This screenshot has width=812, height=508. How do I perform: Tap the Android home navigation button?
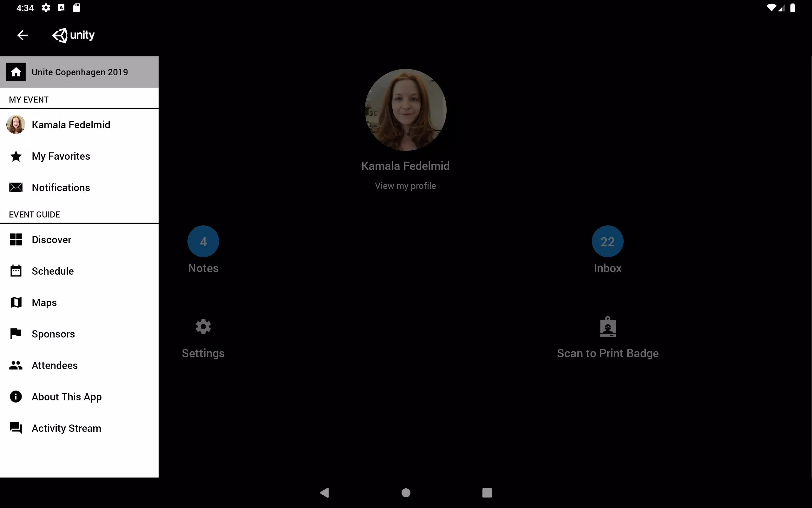(406, 493)
